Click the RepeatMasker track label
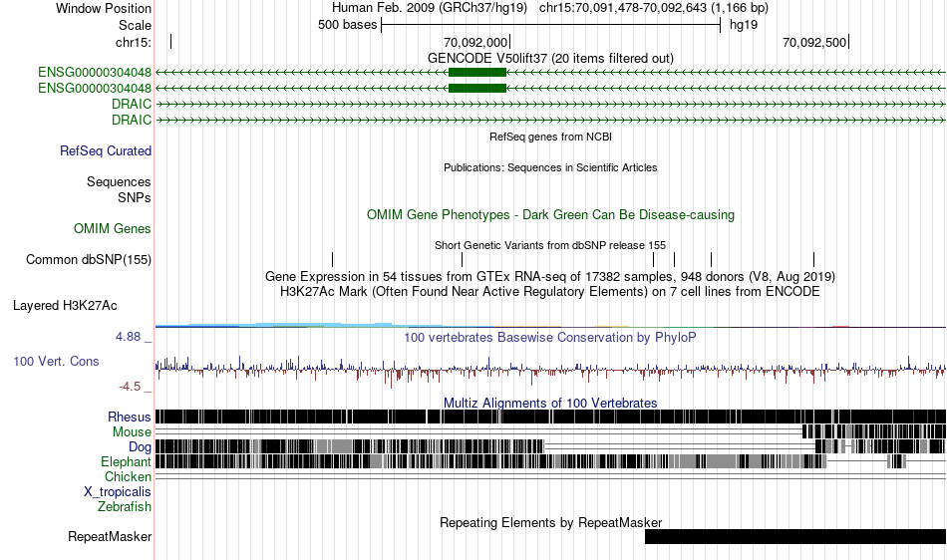Viewport: 947px width, 560px height. (x=110, y=536)
